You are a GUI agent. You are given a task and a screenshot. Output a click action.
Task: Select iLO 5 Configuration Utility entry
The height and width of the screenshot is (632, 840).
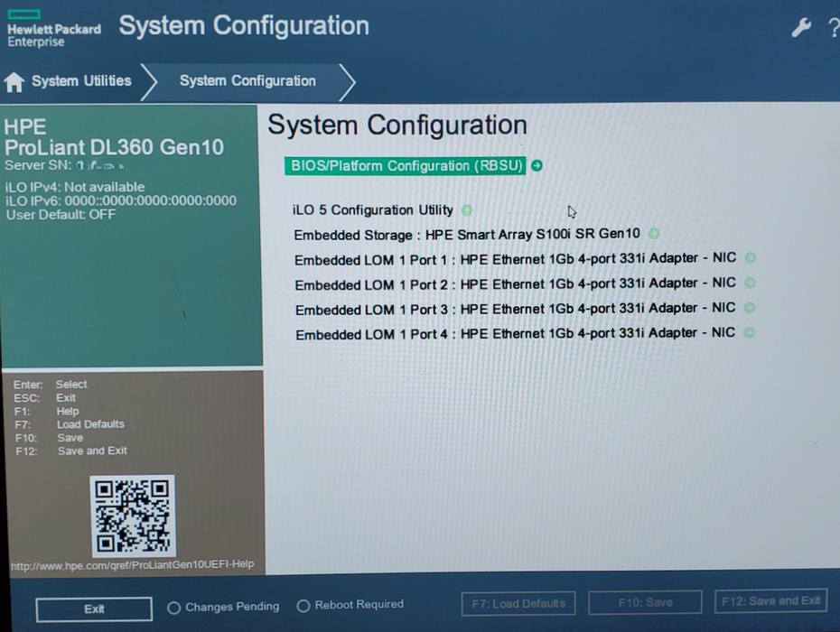[x=373, y=210]
